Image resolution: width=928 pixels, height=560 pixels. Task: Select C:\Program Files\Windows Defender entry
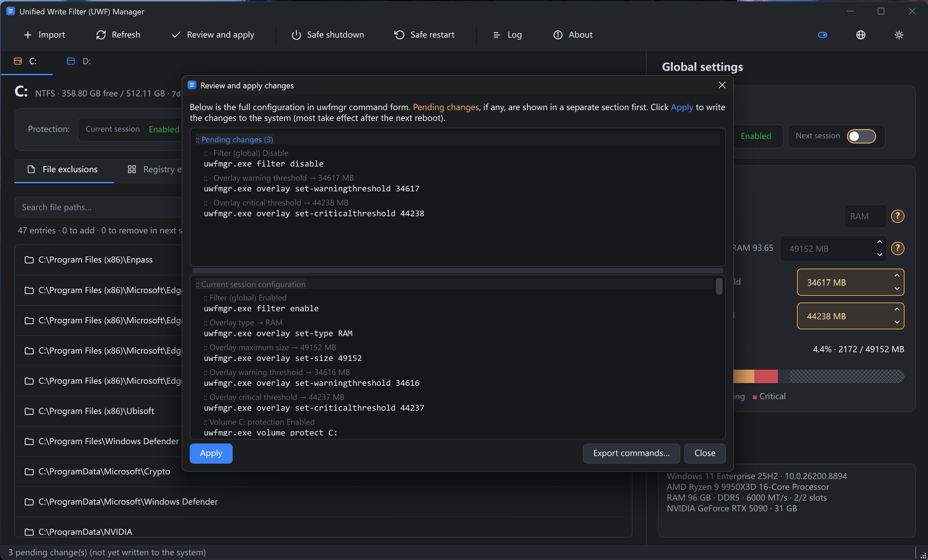click(99, 441)
